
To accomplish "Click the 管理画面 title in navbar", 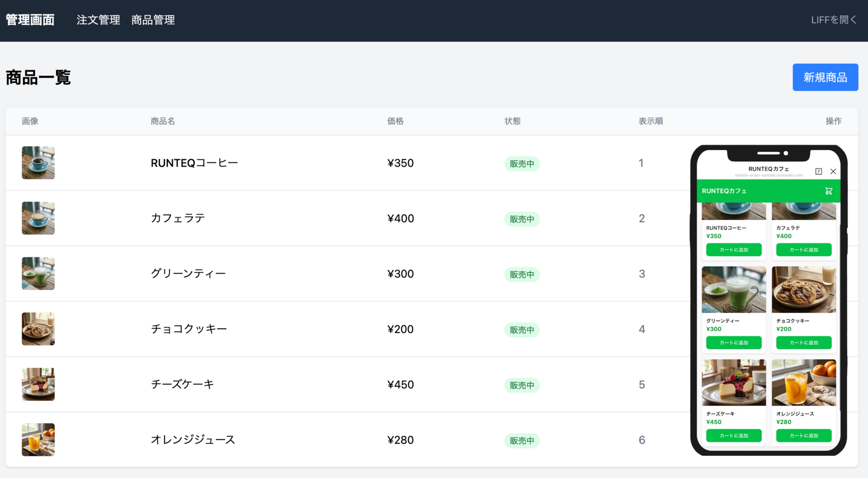I will [30, 20].
